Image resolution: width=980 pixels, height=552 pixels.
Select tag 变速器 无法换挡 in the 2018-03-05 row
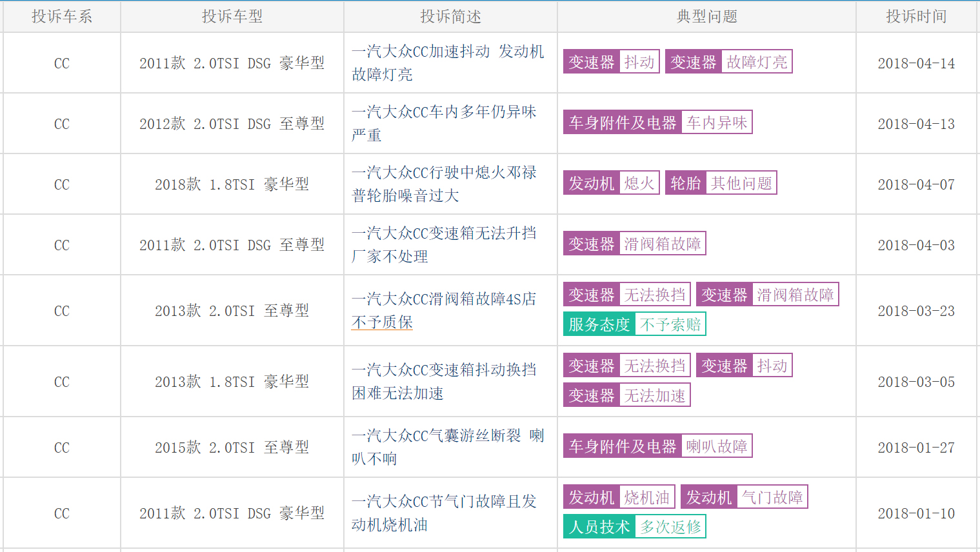627,366
